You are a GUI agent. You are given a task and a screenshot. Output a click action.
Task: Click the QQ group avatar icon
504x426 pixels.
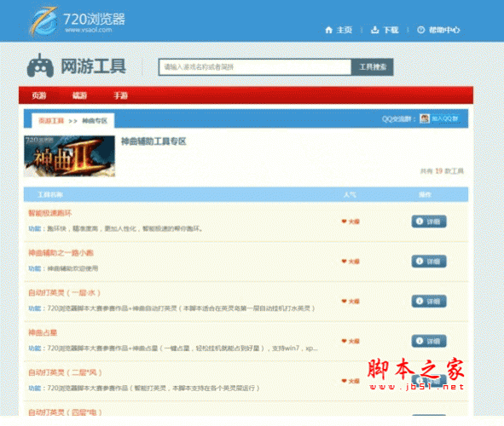tap(425, 118)
